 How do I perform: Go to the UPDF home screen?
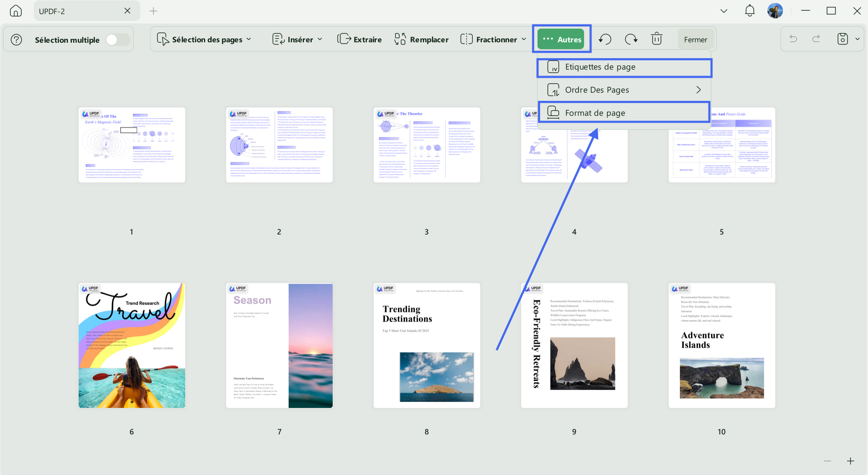(16, 11)
